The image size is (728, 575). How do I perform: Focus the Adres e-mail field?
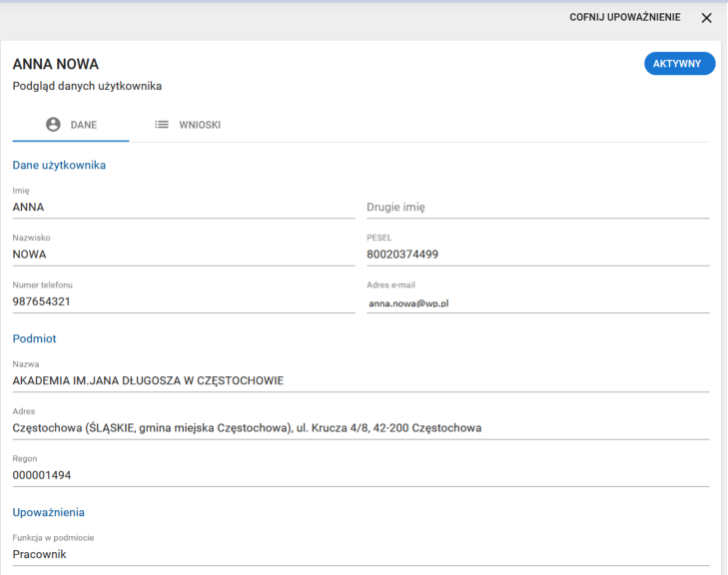point(537,301)
